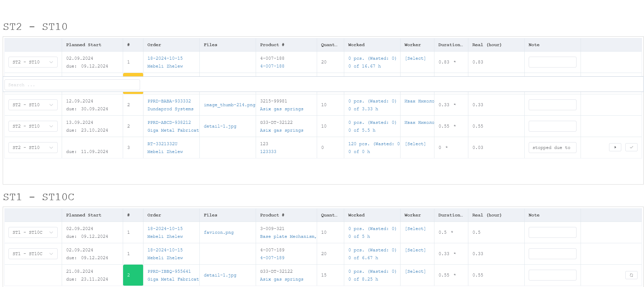
Task: Open order link RT-3321332U
Action: (162, 144)
